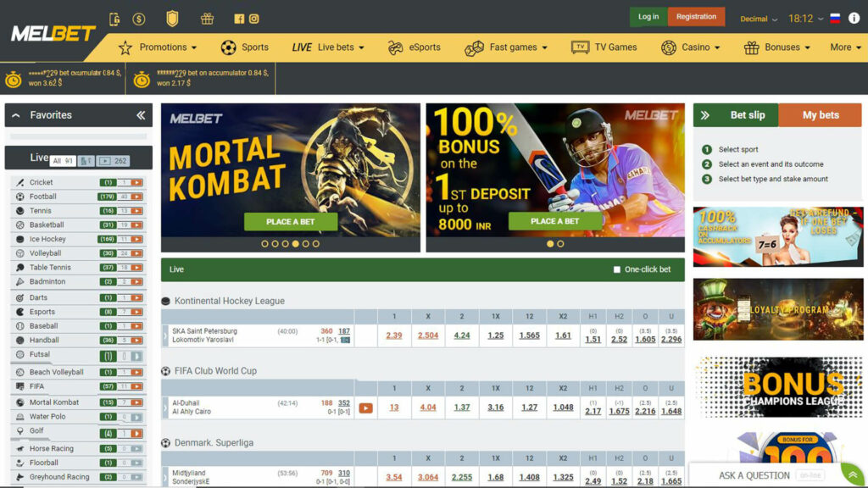868x488 pixels.
Task: Click the Table Tennis live stream icon
Action: (x=136, y=267)
